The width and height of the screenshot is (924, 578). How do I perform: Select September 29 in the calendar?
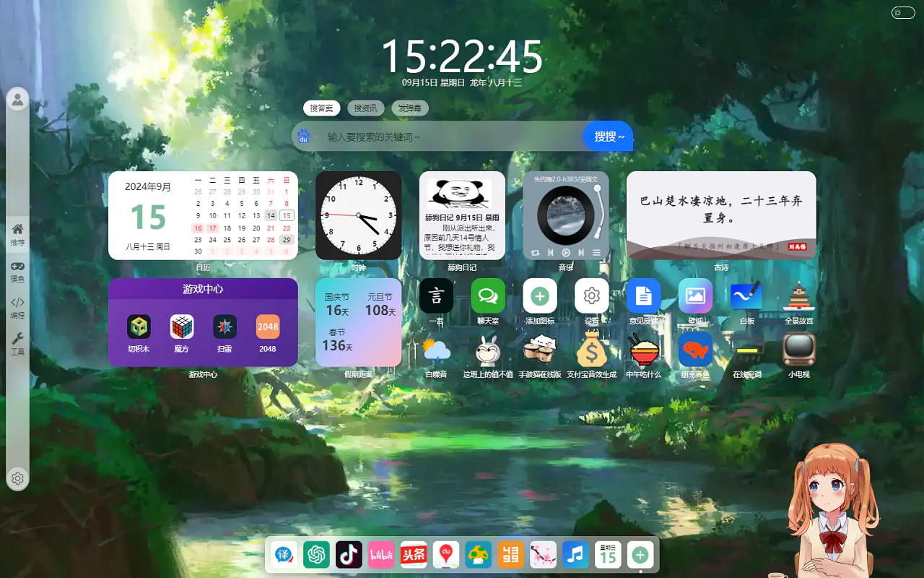[x=287, y=239]
